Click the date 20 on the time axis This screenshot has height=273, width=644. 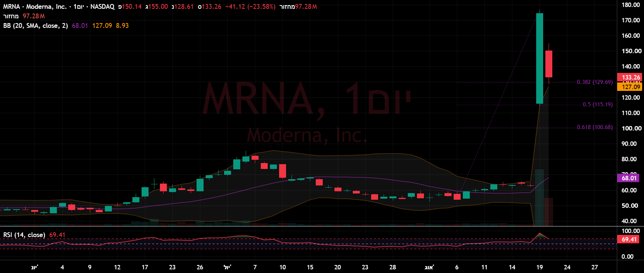pyautogui.click(x=338, y=267)
